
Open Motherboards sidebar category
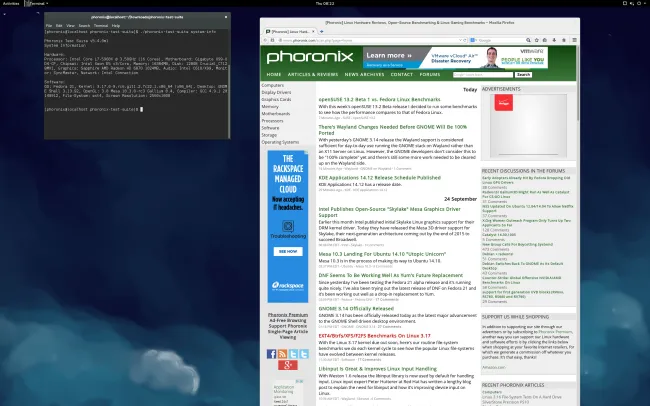click(276, 114)
